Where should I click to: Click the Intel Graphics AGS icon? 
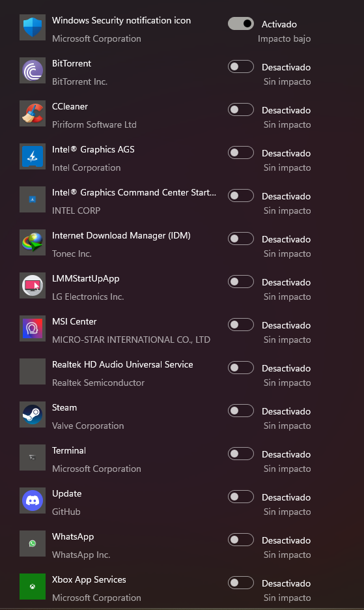[33, 156]
